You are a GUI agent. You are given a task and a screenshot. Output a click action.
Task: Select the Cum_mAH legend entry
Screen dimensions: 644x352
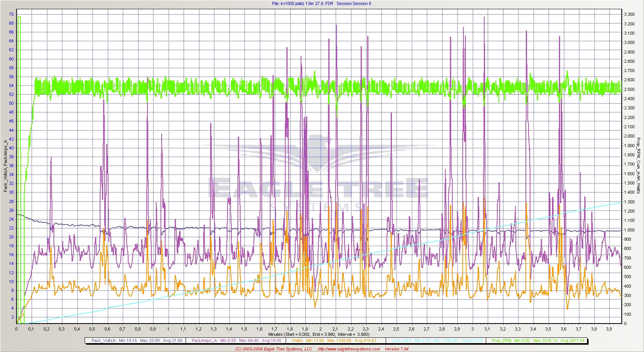click(436, 340)
